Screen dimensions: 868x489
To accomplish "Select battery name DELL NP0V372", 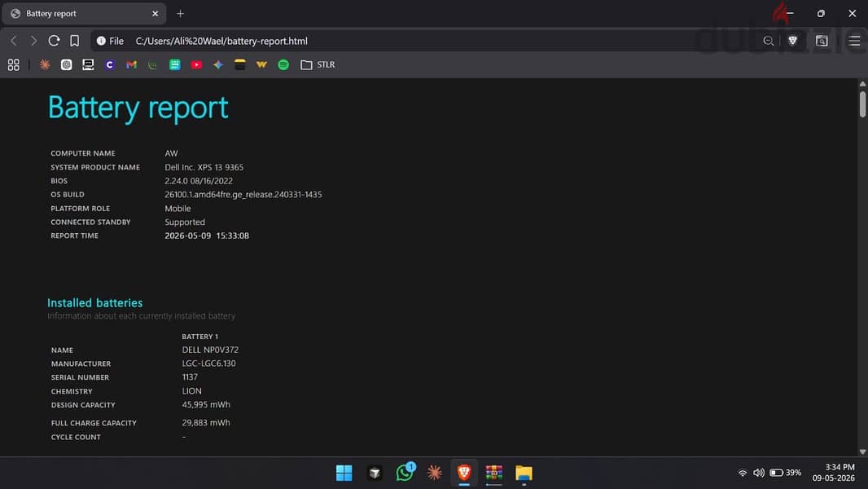I will pyautogui.click(x=210, y=350).
